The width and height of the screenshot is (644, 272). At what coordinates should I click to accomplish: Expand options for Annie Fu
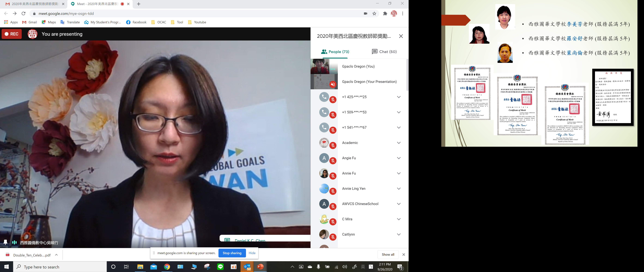(x=399, y=173)
